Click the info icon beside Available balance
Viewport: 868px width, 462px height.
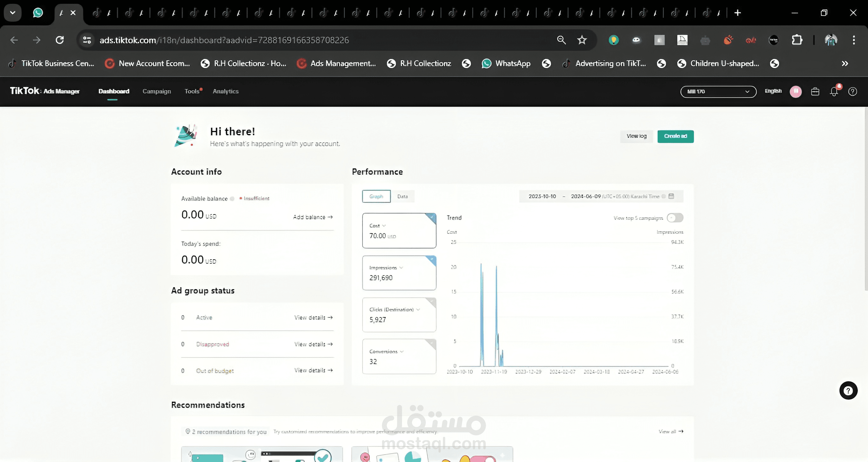[232, 199]
